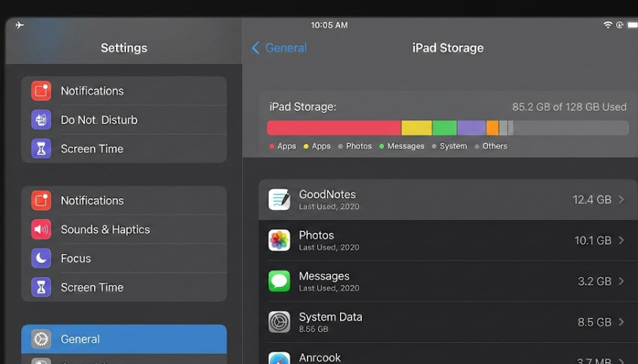Click '85.2 GB of 128 GB Used' text
The width and height of the screenshot is (638, 364).
pos(569,107)
